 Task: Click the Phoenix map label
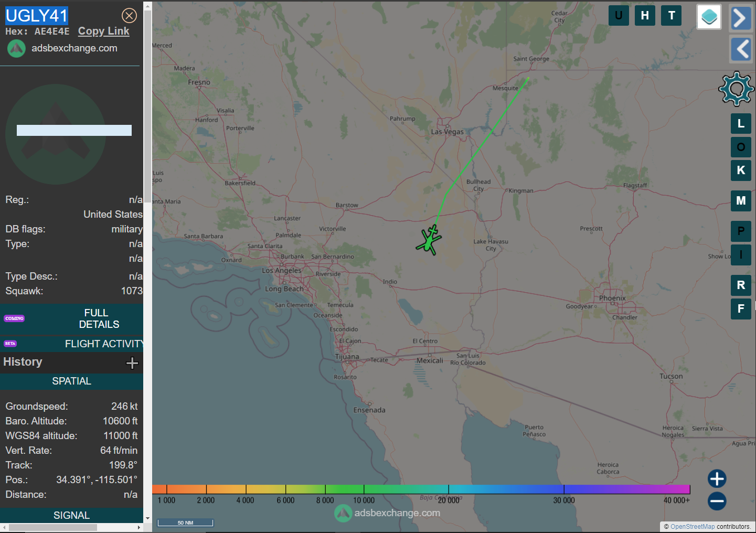(612, 299)
